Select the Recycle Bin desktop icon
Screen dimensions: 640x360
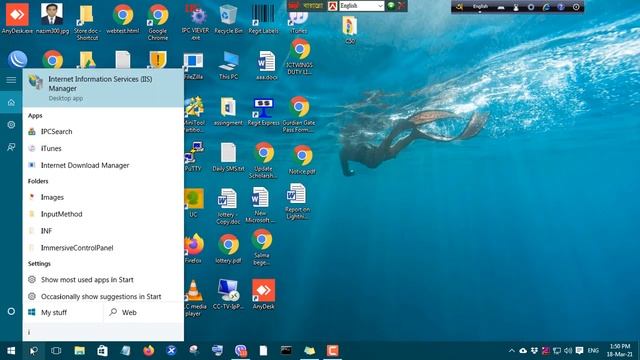pos(228,18)
